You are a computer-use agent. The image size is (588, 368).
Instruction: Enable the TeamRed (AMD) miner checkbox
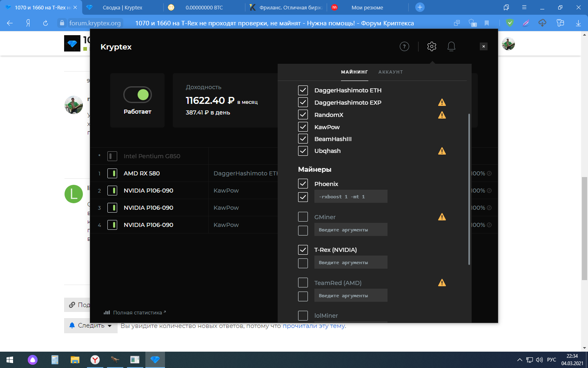click(303, 283)
